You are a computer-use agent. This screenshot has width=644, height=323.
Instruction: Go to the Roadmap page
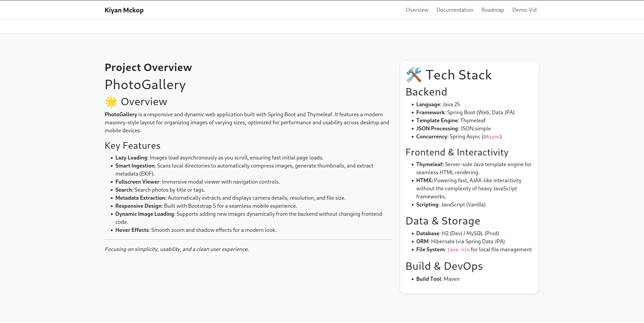pyautogui.click(x=492, y=10)
